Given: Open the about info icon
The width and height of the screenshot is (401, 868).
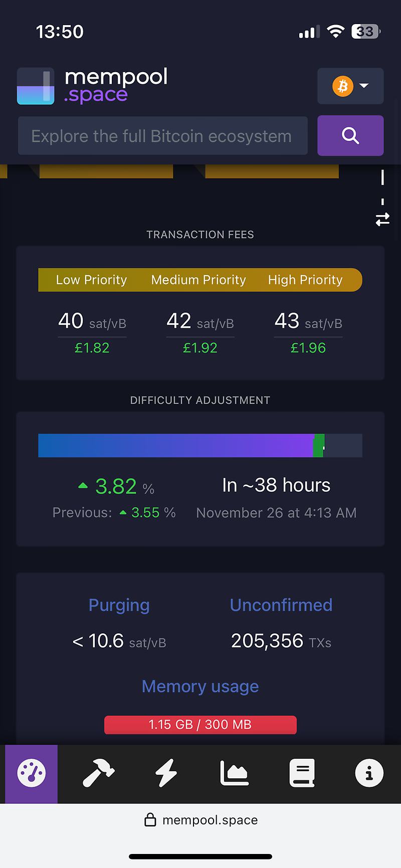Looking at the screenshot, I should (x=369, y=773).
